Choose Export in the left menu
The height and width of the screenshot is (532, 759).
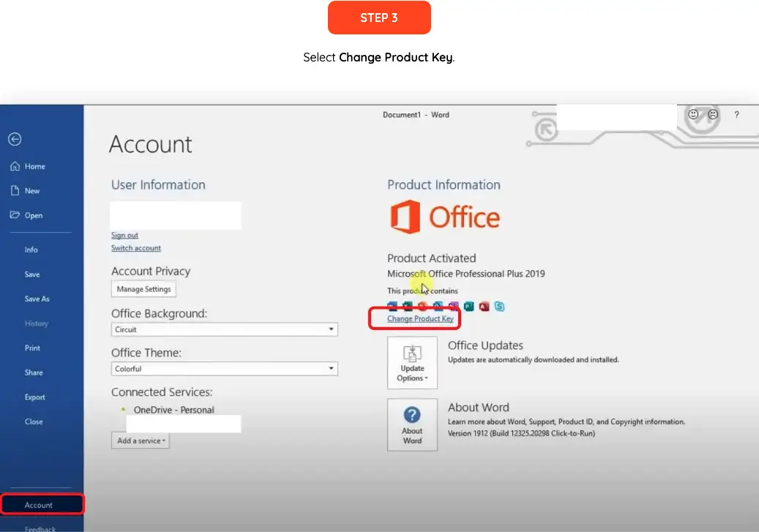tap(34, 397)
